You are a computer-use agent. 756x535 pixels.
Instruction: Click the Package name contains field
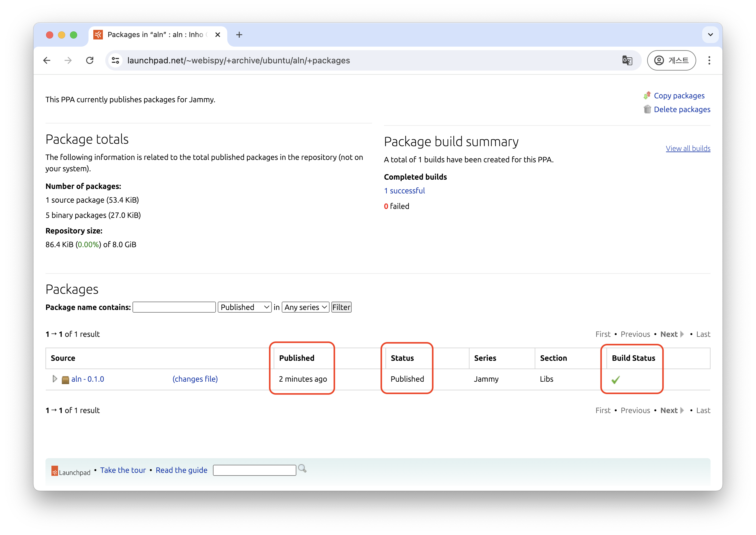pyautogui.click(x=174, y=307)
